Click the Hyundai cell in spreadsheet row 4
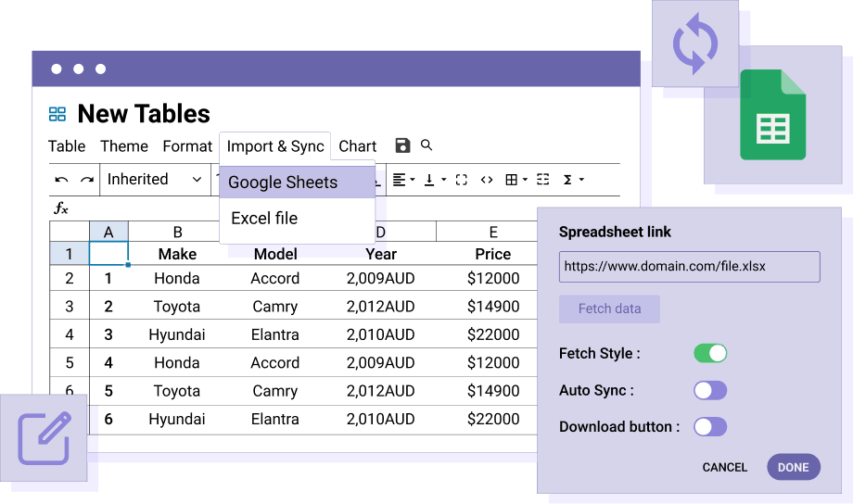Viewport: 853px width, 504px height. (x=177, y=334)
